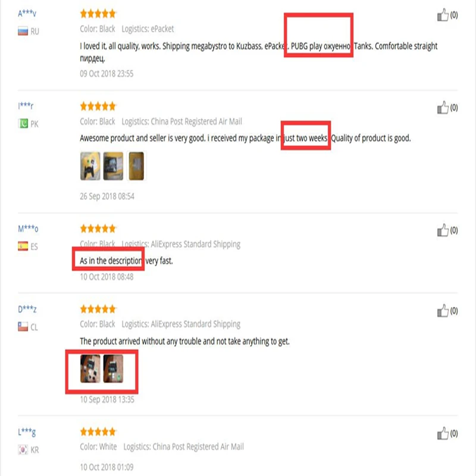476x476 pixels.
Task: Click the Pakistan flag next to PK
Action: point(23,124)
